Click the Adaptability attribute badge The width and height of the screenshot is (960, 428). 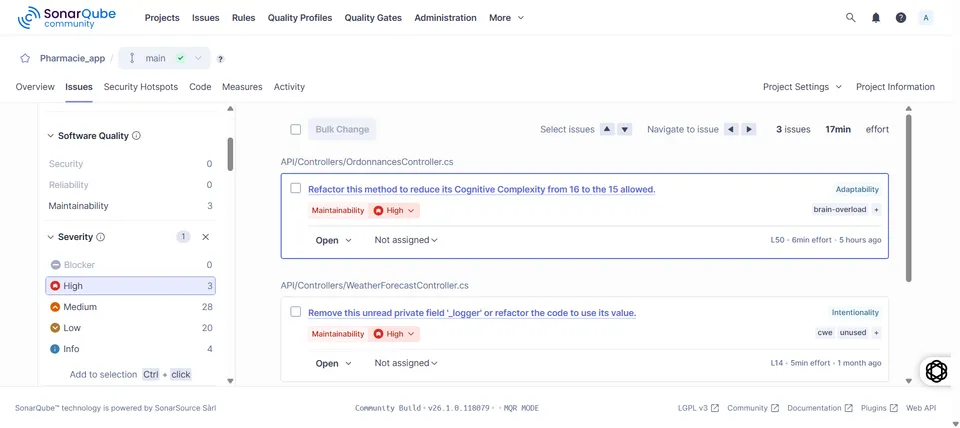(x=857, y=189)
